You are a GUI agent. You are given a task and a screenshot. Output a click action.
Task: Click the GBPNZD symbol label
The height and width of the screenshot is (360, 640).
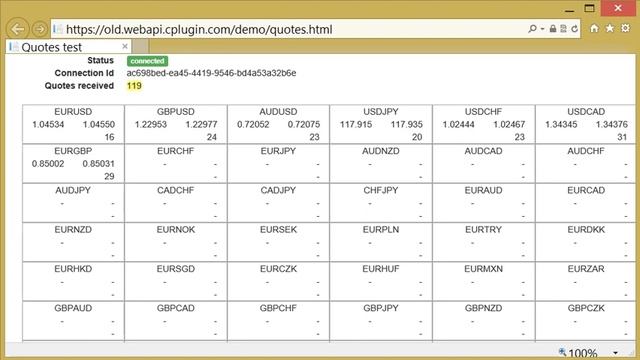[x=483, y=308]
